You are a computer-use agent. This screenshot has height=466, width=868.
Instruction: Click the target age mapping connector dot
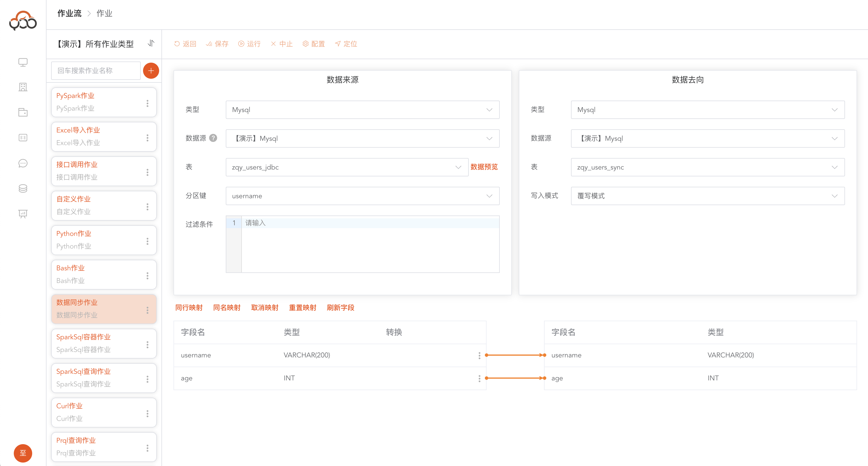[x=545, y=378]
